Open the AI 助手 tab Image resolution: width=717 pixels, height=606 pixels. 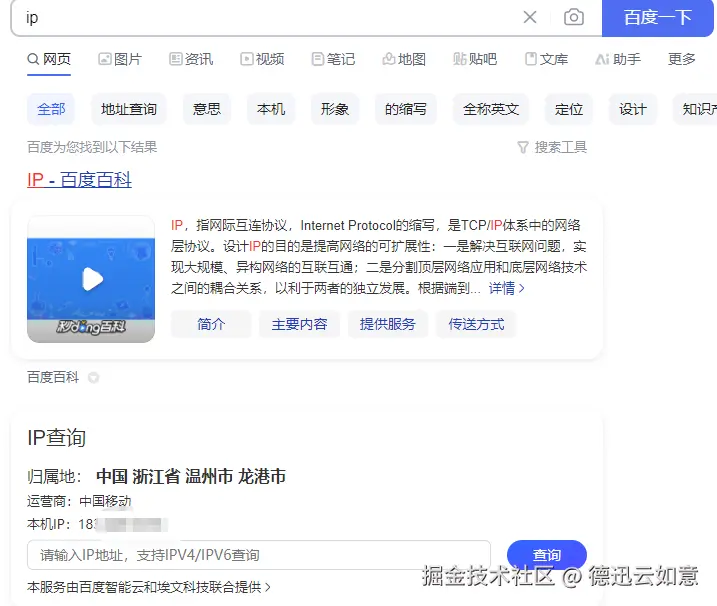(618, 59)
